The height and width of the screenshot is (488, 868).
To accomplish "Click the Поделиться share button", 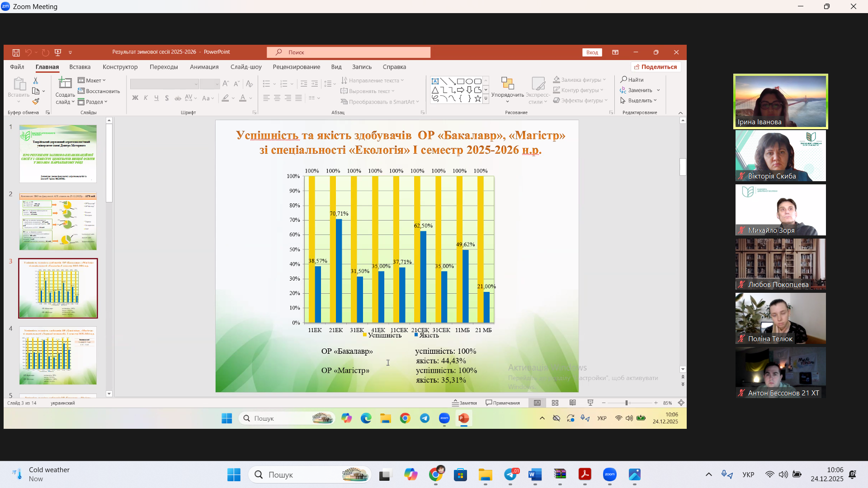I will [x=656, y=67].
